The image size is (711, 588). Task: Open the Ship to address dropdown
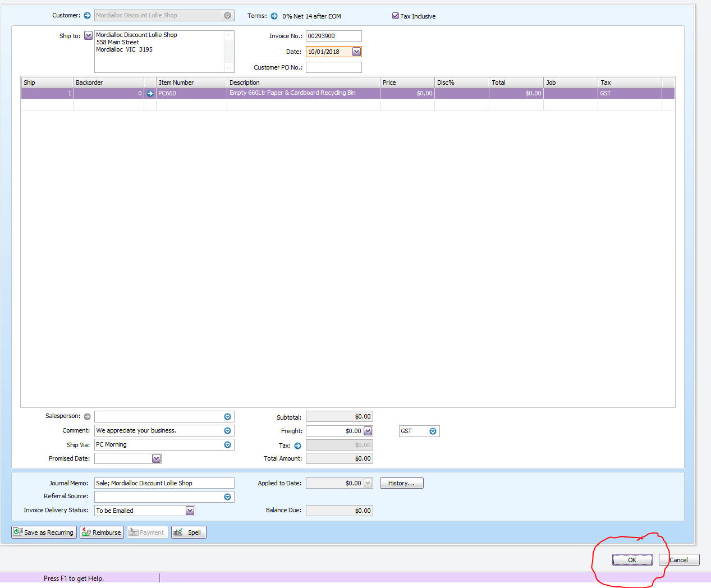[x=88, y=36]
